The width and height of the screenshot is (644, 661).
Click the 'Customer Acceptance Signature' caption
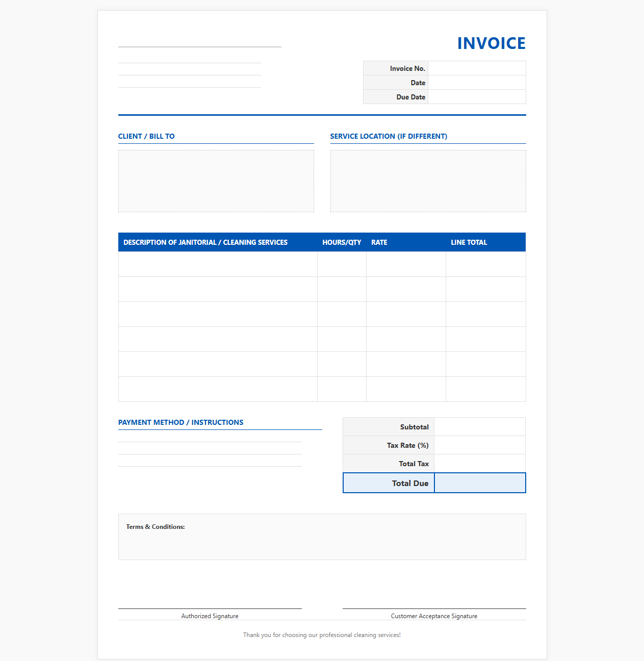[x=434, y=616]
